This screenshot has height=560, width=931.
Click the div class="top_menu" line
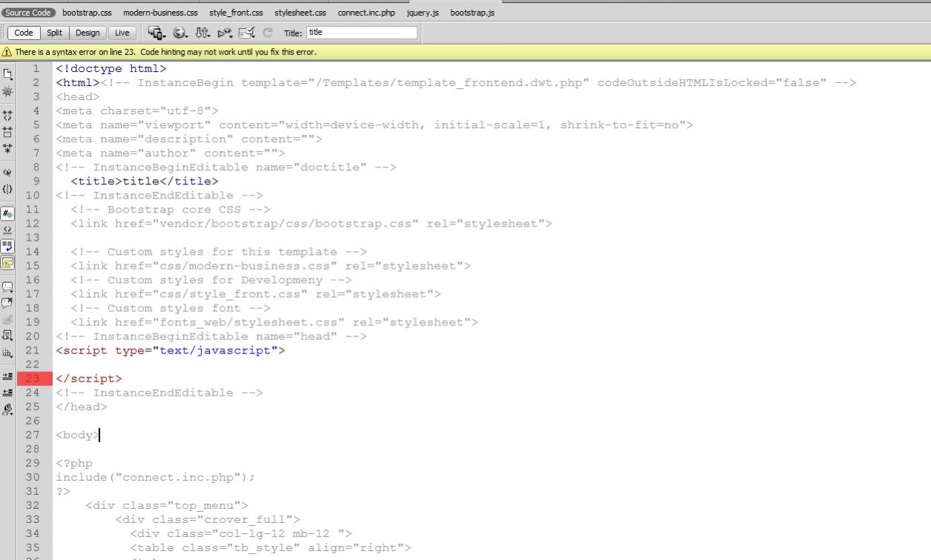click(167, 505)
